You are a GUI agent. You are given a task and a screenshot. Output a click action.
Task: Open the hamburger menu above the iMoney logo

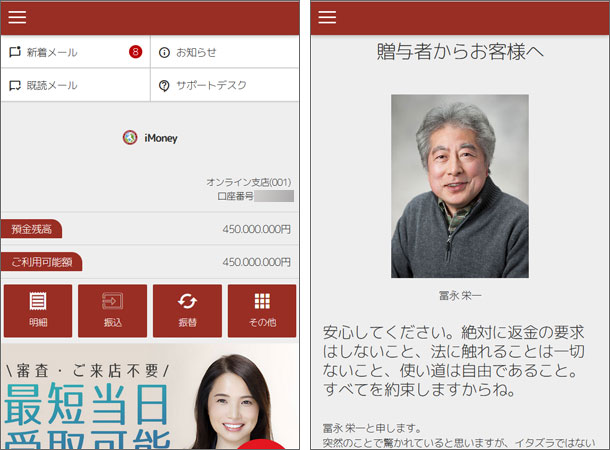coord(17,17)
